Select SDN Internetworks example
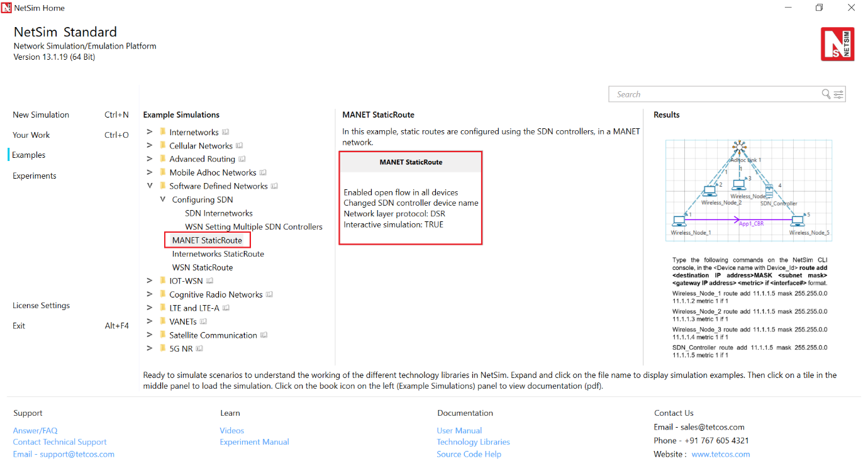Image resolution: width=868 pixels, height=461 pixels. tap(219, 213)
